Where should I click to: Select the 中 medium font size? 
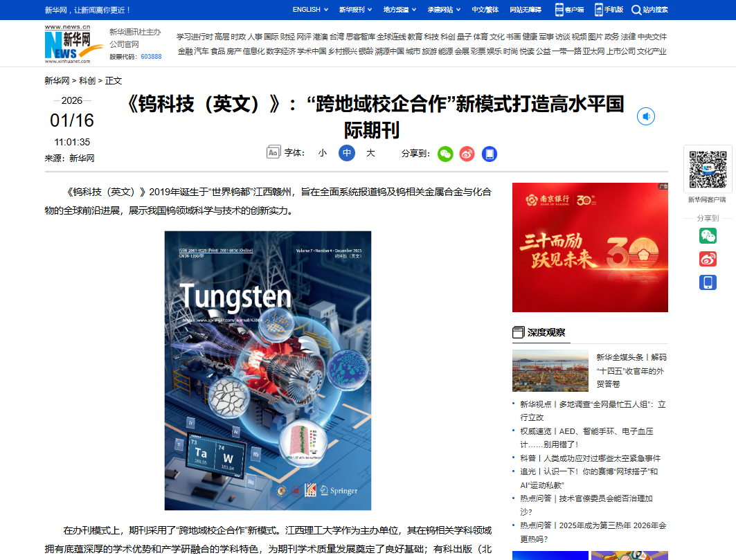(347, 153)
